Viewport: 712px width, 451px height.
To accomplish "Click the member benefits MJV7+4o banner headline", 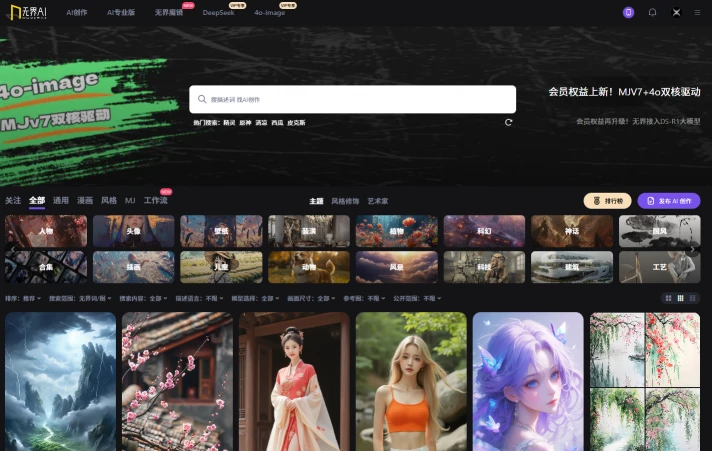I will pos(624,92).
